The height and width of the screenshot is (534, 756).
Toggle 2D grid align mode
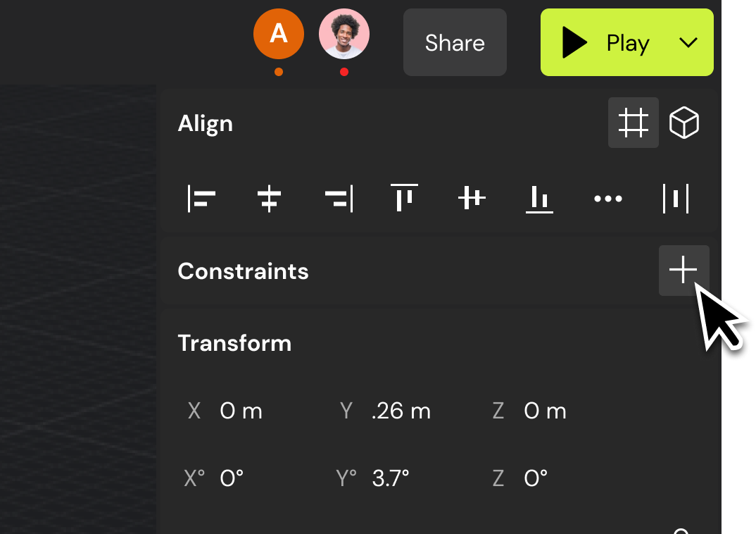point(633,123)
